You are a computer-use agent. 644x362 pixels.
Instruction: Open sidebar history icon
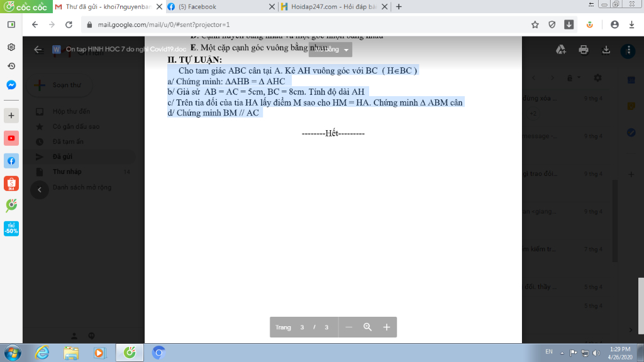point(11,65)
